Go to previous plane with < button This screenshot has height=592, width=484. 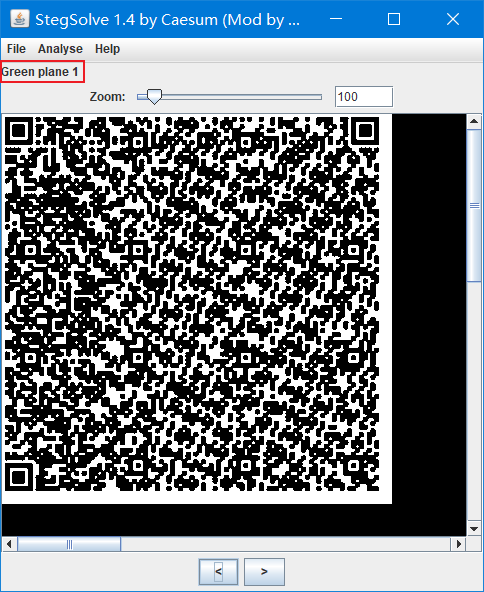click(x=218, y=572)
